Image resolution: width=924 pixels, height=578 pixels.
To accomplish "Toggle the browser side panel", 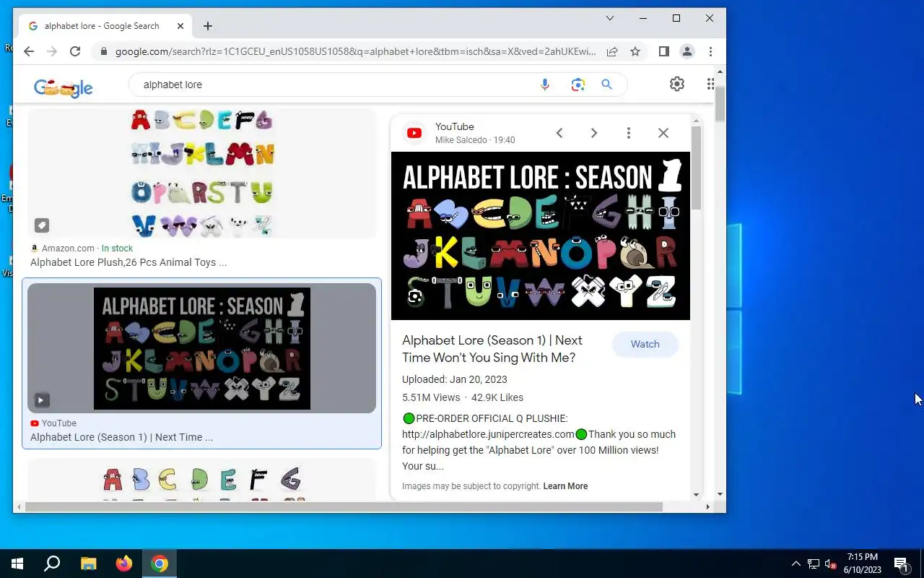I will pyautogui.click(x=664, y=51).
